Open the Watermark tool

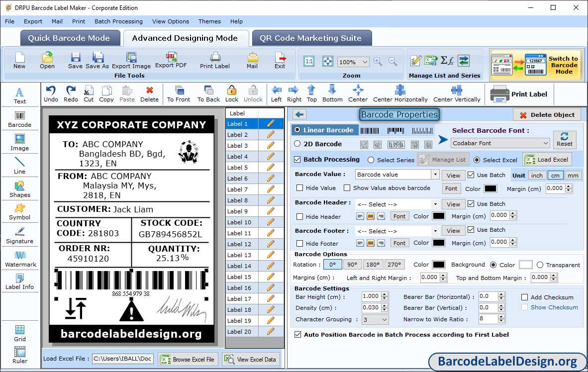point(20,259)
